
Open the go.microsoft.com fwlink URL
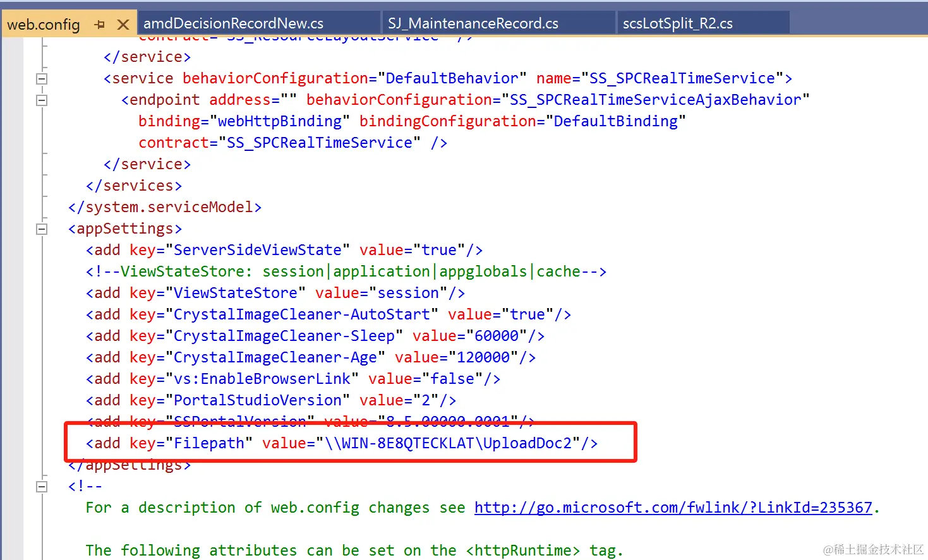tap(673, 508)
